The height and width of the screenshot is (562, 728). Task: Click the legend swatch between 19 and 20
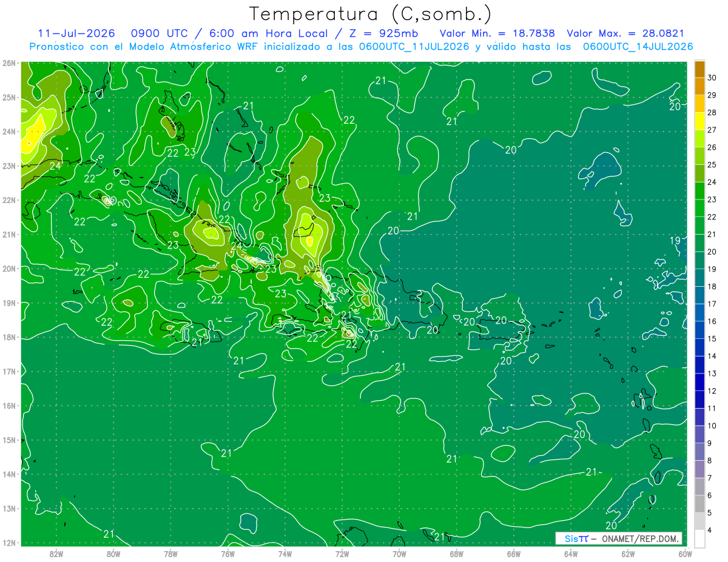coord(699,260)
